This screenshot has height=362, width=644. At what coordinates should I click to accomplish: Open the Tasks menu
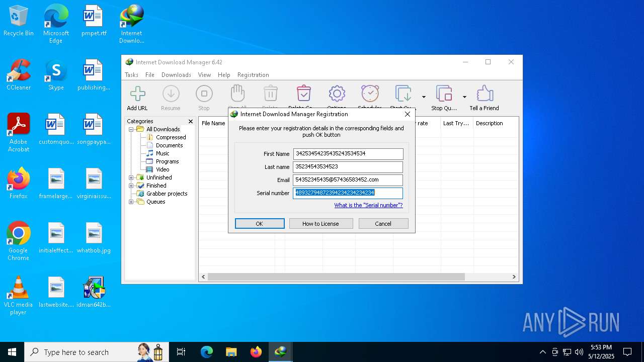click(x=131, y=75)
